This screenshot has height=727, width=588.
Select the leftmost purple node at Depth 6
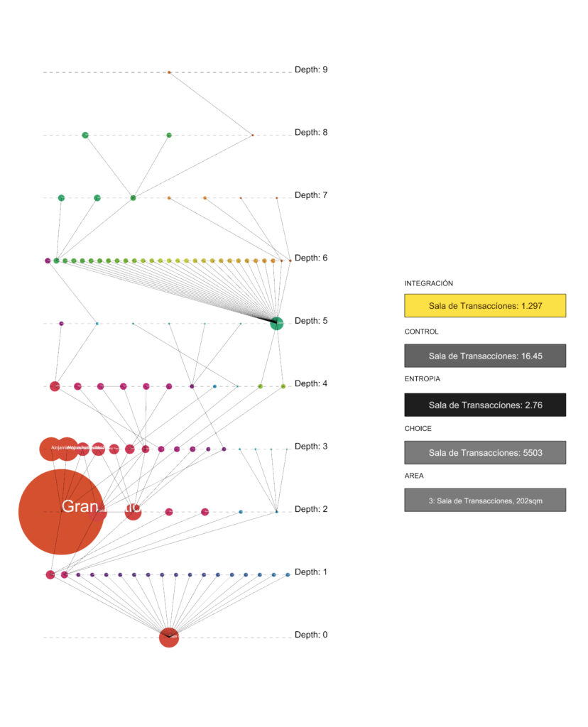click(x=48, y=261)
